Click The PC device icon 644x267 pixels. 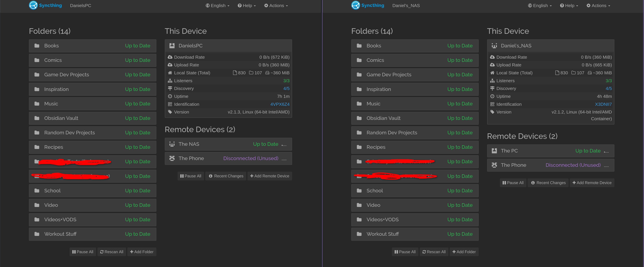coord(494,151)
